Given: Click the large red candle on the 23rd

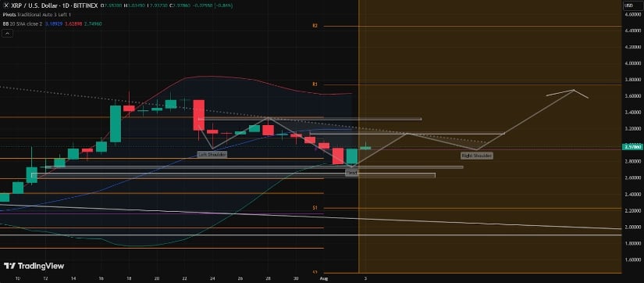Looking at the screenshot, I should [199, 115].
